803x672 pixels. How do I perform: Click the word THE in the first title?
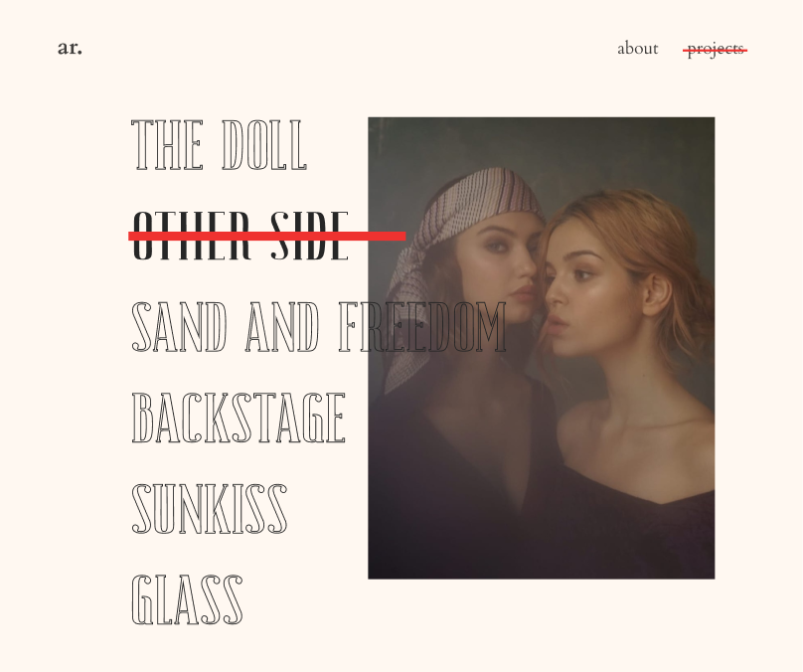coord(168,145)
